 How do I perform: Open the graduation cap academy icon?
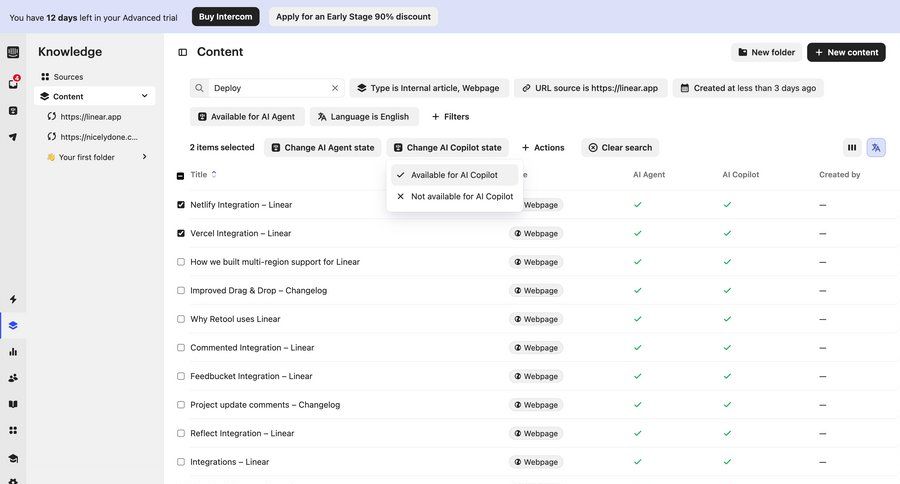click(13, 458)
